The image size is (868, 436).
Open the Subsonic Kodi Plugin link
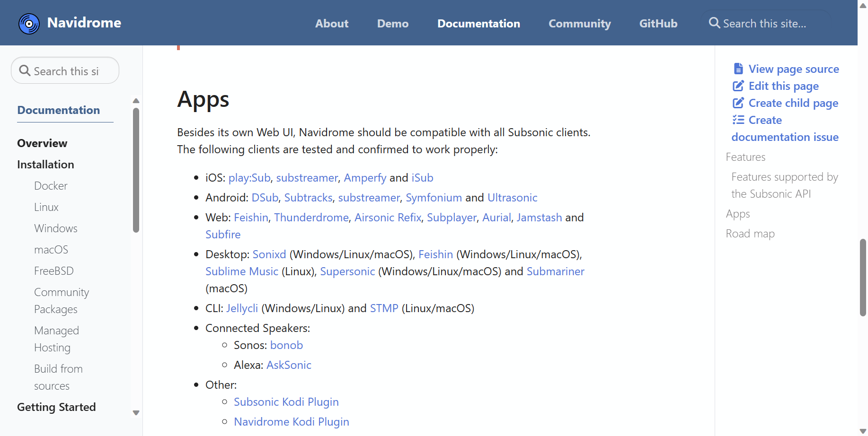point(286,402)
